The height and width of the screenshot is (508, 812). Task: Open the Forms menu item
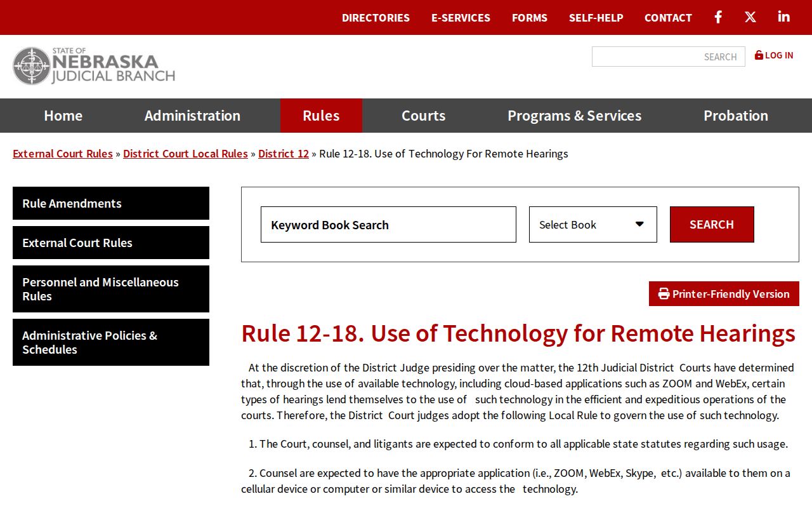point(530,18)
